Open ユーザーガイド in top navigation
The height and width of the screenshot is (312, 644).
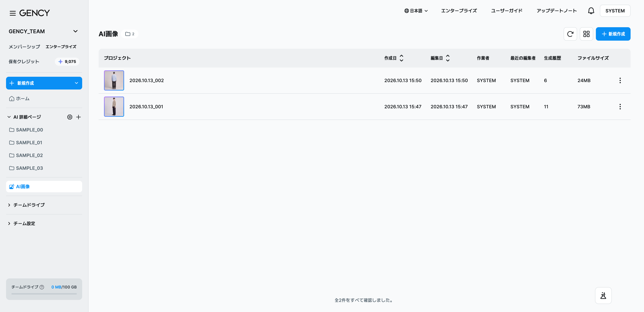point(506,11)
